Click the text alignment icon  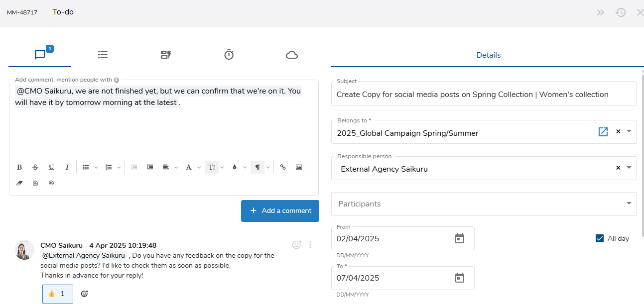[x=166, y=167]
